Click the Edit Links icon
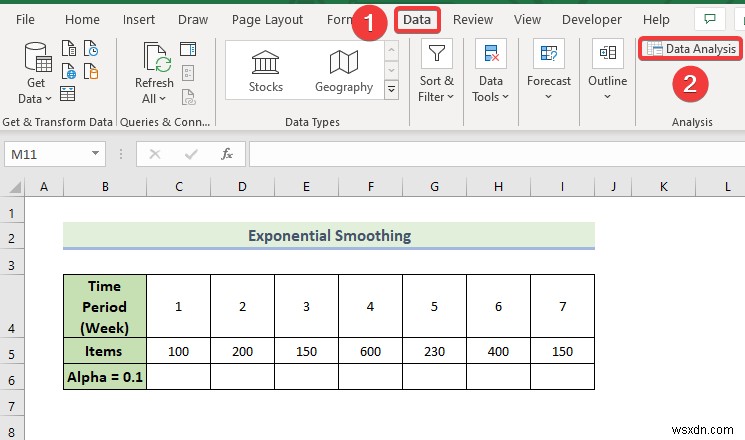Viewport: 745px width, 440px height. (x=188, y=97)
